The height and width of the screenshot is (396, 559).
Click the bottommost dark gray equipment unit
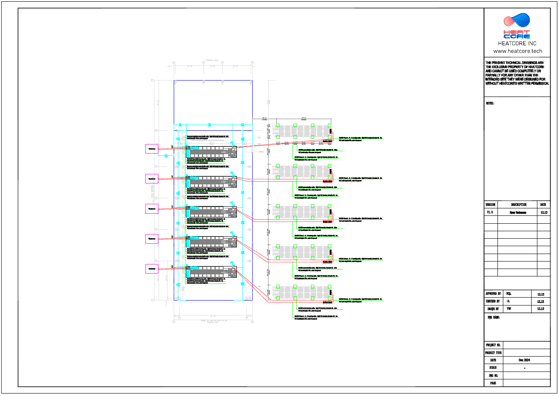pyautogui.click(x=212, y=272)
